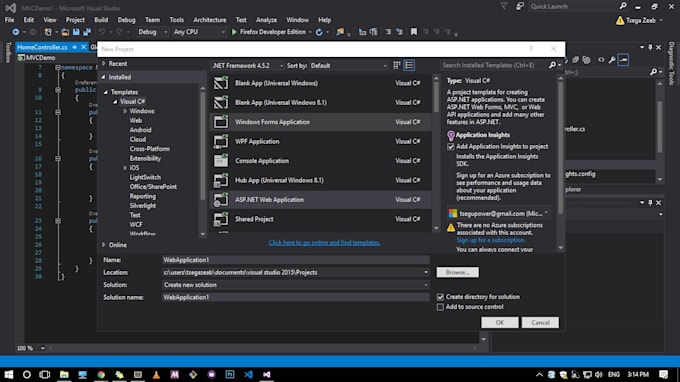Select the Silverlight node in templates tree
The width and height of the screenshot is (680, 382).
[x=143, y=206]
